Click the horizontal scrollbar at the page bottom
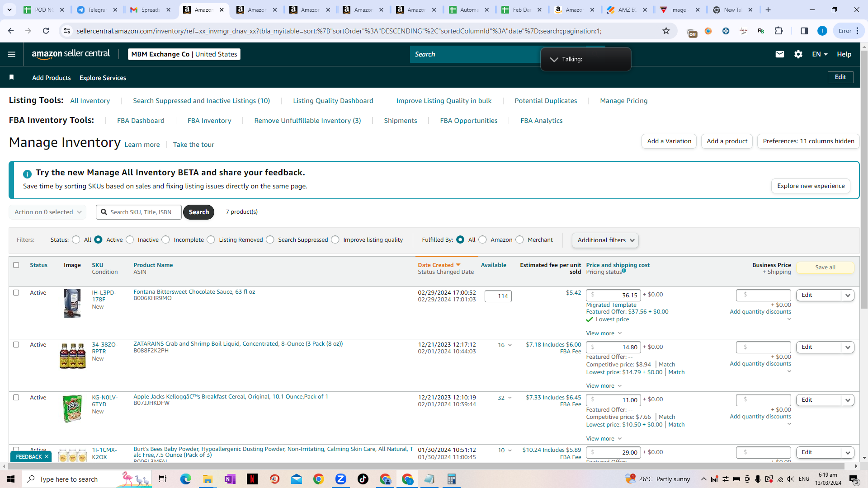This screenshot has width=868, height=488. click(x=425, y=466)
